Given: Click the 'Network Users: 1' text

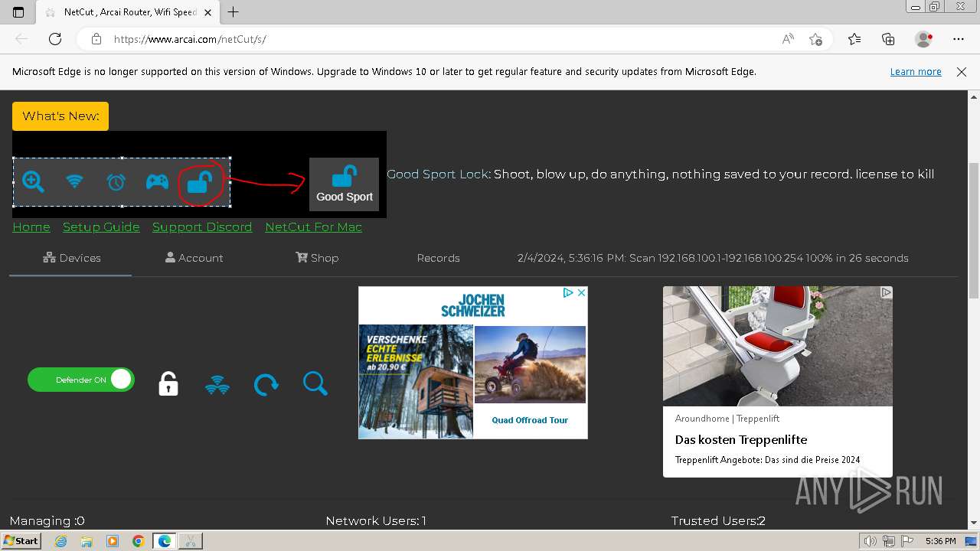Looking at the screenshot, I should pos(376,521).
